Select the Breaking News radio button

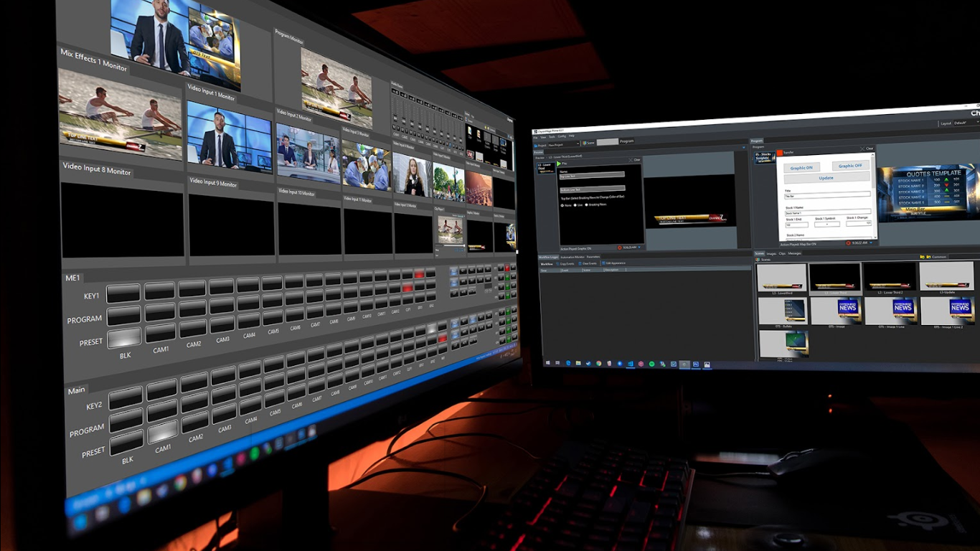[586, 204]
